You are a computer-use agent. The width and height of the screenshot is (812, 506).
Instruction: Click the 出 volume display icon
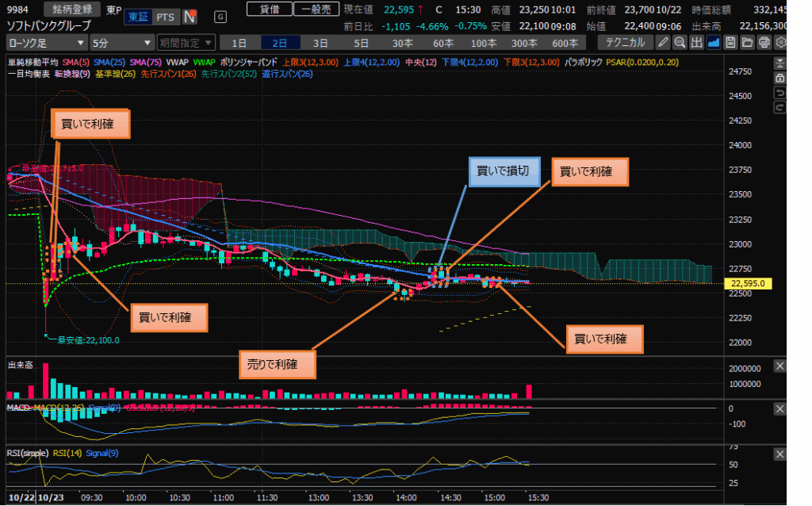point(697,43)
